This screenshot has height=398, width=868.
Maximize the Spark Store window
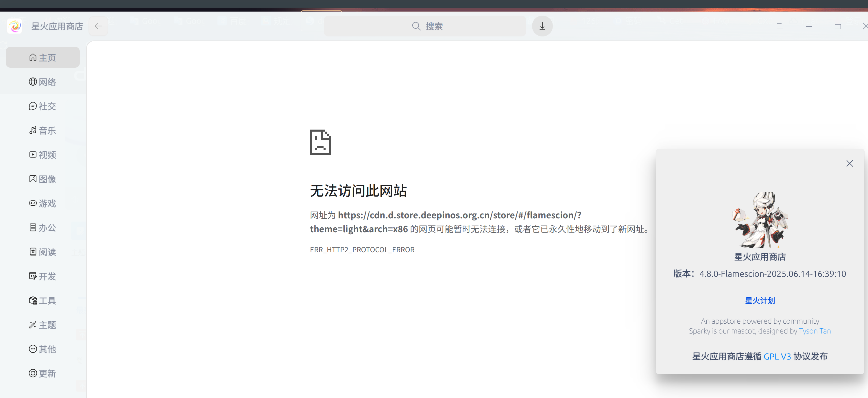[838, 26]
